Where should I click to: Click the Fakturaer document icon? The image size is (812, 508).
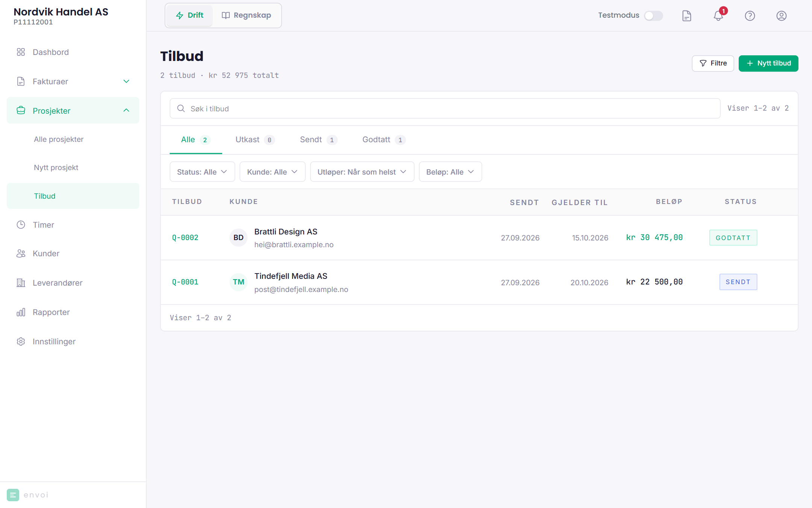click(x=21, y=81)
